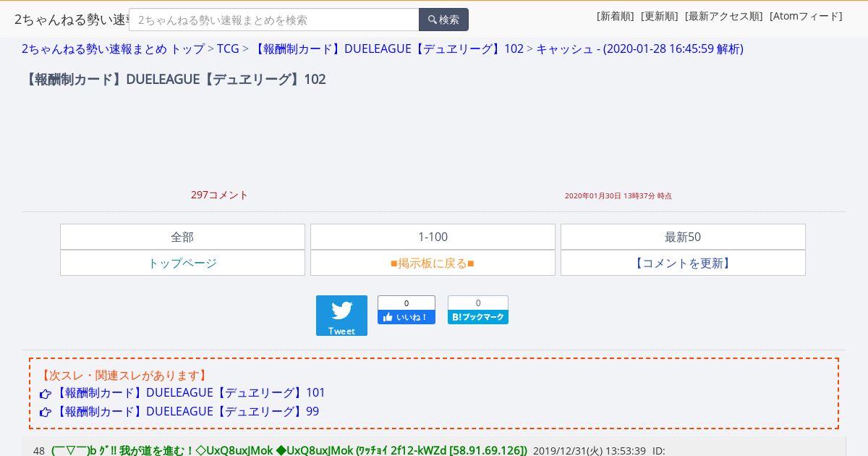Image resolution: width=868 pixels, height=456 pixels.
Task: Open the DUELEAGUE 102 breadcrumb link
Action: (388, 48)
